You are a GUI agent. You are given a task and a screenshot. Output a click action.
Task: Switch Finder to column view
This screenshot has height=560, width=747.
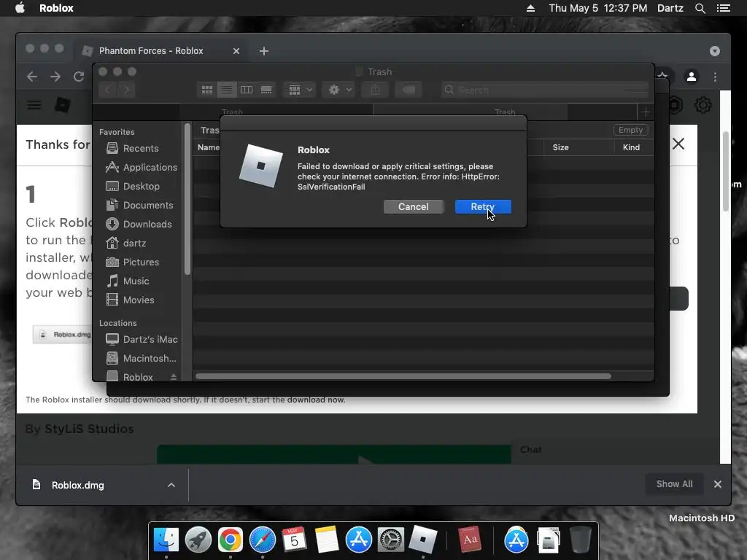247,90
